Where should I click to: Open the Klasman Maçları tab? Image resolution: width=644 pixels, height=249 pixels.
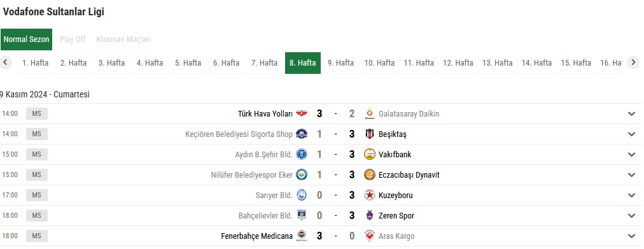pyautogui.click(x=123, y=39)
